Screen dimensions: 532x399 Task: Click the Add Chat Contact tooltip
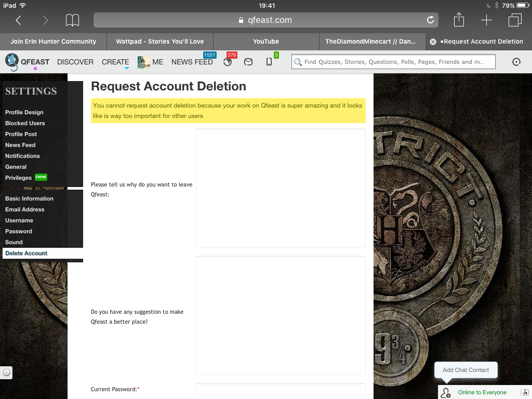466,370
